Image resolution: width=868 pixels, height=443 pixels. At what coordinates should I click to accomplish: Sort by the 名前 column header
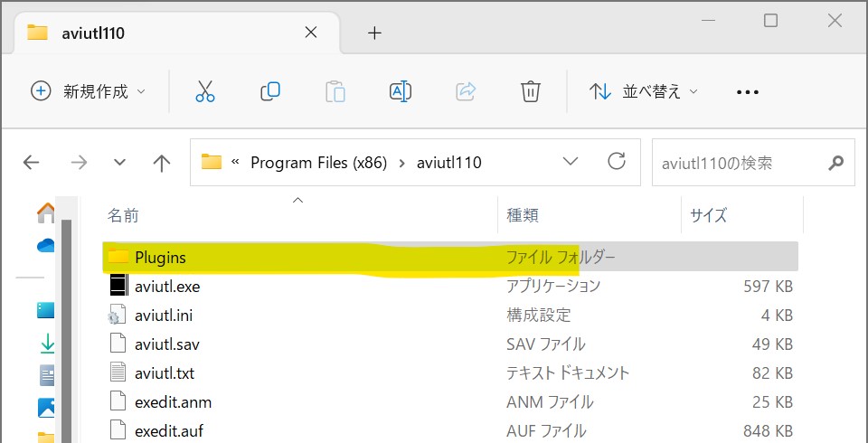coord(123,215)
